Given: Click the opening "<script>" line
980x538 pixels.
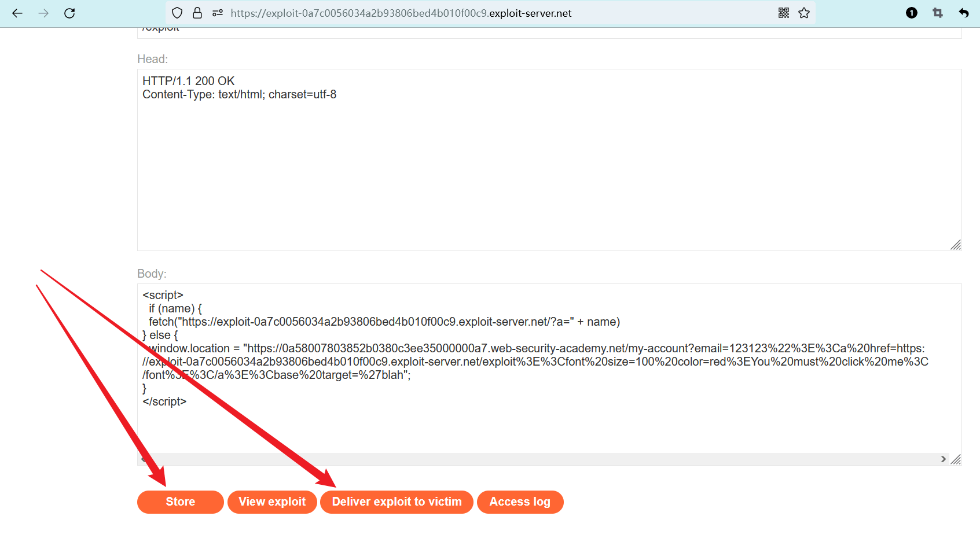Looking at the screenshot, I should (x=163, y=295).
